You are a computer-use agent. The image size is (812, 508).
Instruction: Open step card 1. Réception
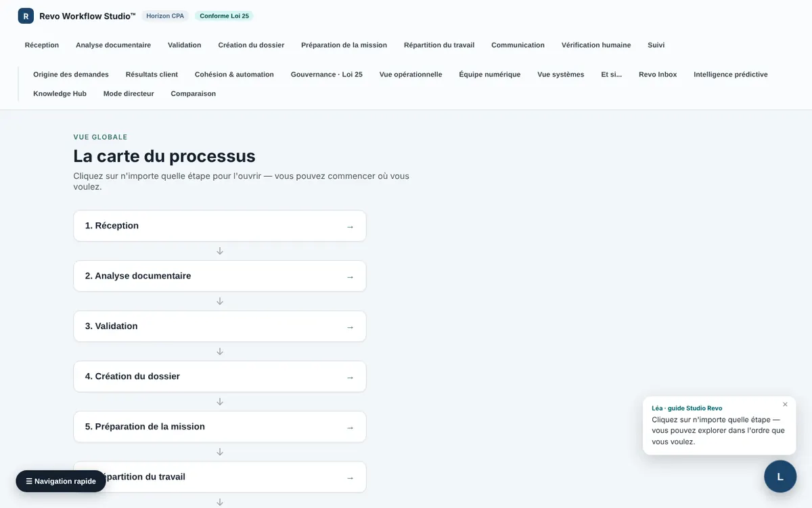[220, 226]
